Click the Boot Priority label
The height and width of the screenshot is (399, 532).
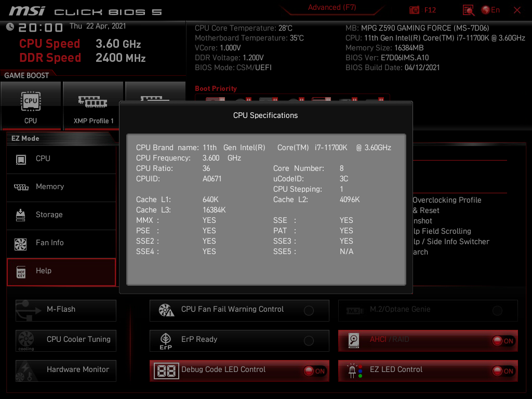coord(216,88)
